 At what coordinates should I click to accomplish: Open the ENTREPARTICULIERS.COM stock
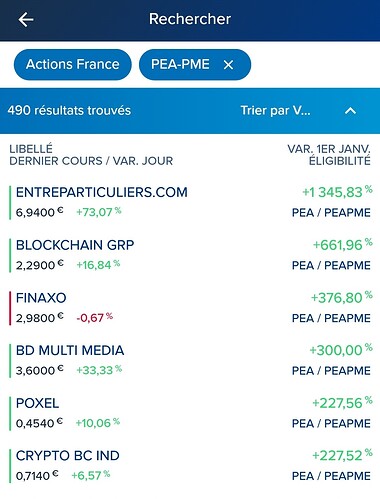click(190, 202)
